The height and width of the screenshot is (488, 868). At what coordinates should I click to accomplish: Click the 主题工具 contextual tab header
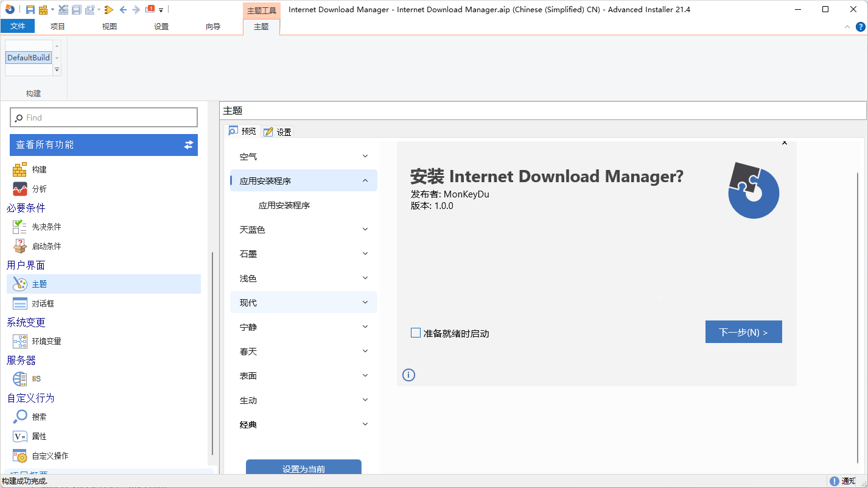[262, 10]
